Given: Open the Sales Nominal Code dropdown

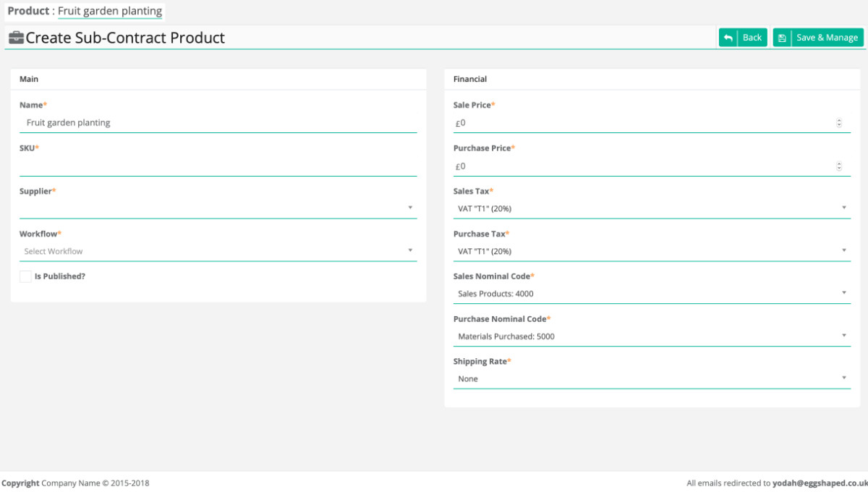Looking at the screenshot, I should coord(651,294).
